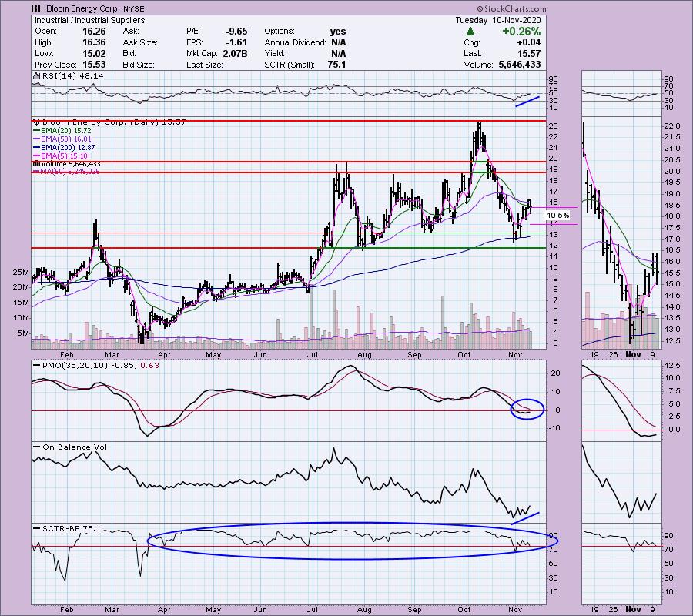The width and height of the screenshot is (693, 616).
Task: Click the BE ticker symbol in the header
Action: point(37,8)
